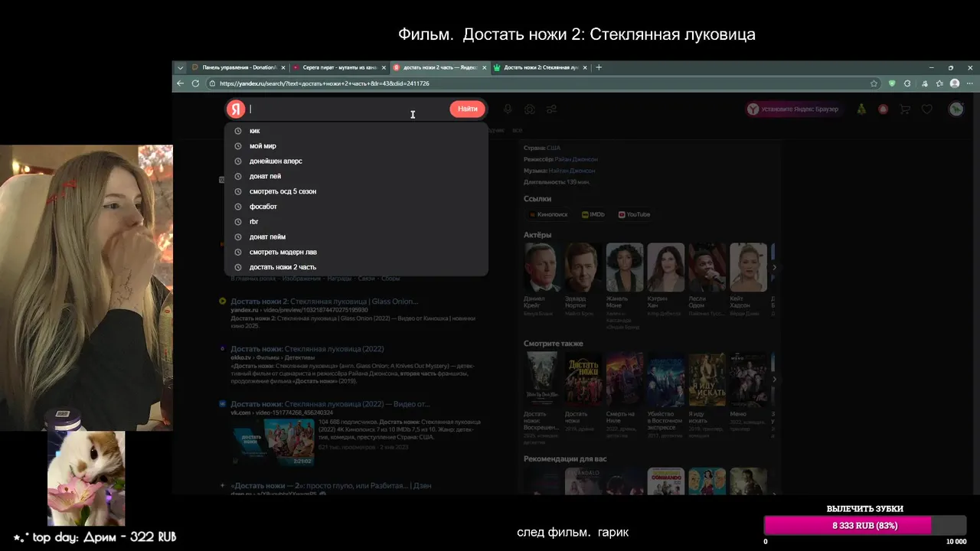Open the browser profile avatar
Image resolution: width=980 pixels, height=551 pixels.
(955, 83)
